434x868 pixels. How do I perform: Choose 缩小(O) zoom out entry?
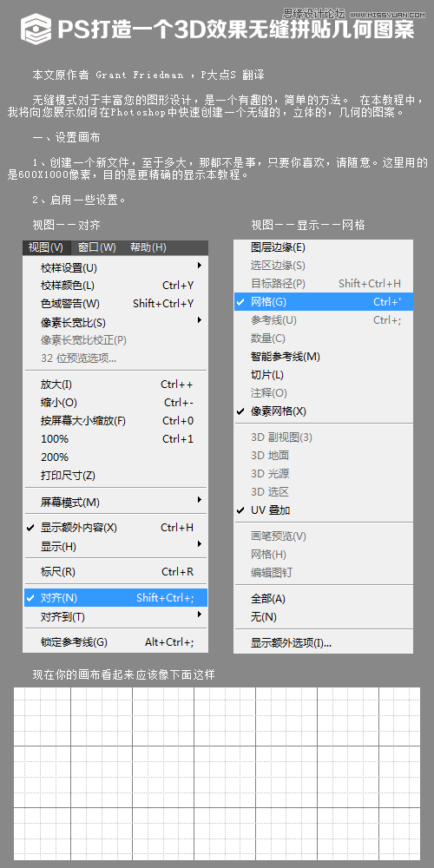coord(115,403)
